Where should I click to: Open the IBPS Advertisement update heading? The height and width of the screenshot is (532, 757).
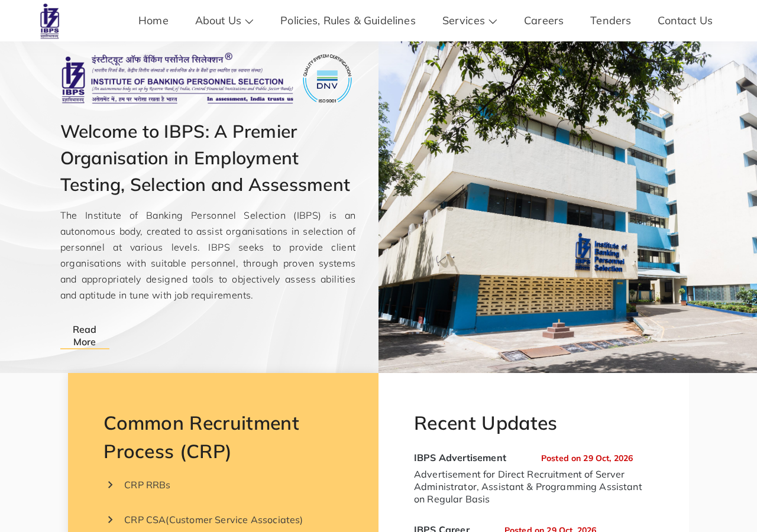460,458
